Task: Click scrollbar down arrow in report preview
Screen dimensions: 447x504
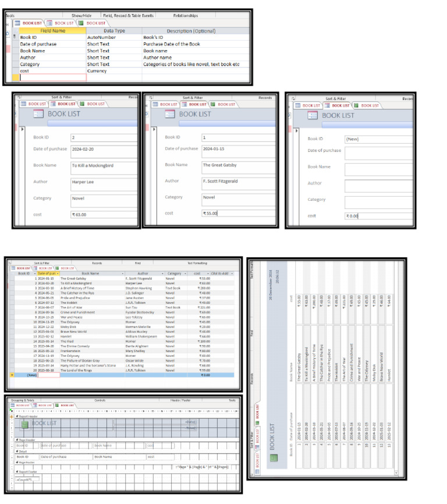Action: 396,473
